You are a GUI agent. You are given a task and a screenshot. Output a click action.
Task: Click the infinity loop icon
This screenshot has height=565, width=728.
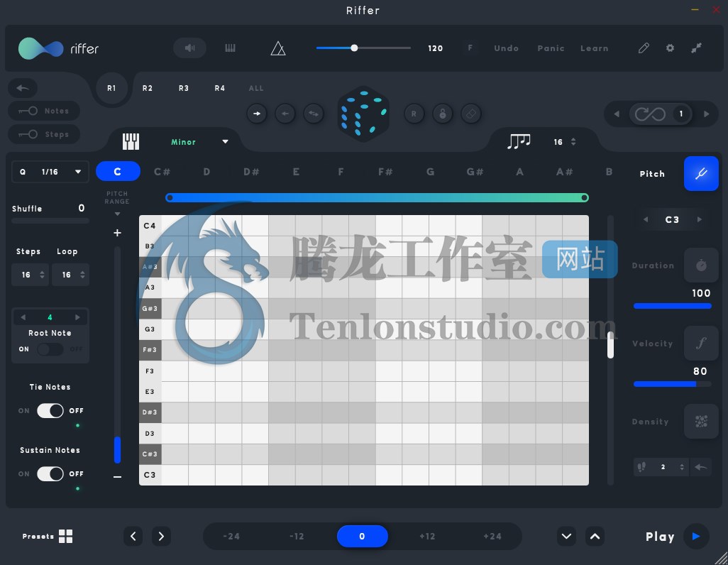pyautogui.click(x=650, y=114)
